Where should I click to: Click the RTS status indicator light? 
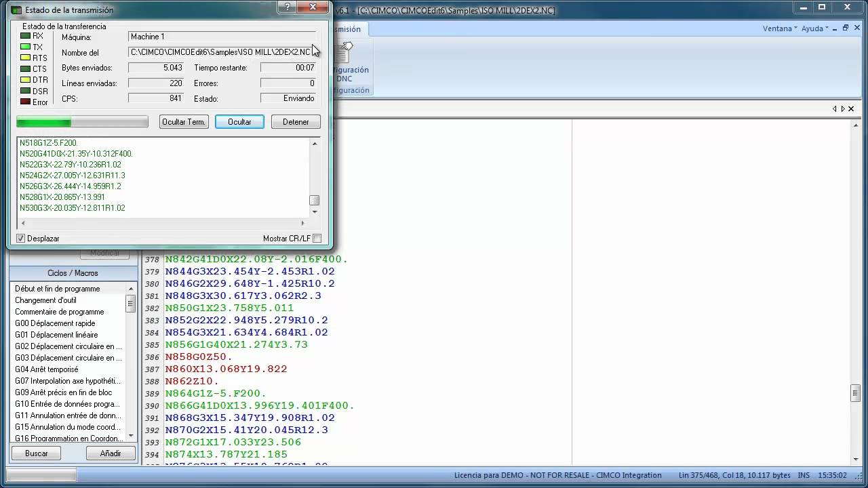[x=26, y=58]
